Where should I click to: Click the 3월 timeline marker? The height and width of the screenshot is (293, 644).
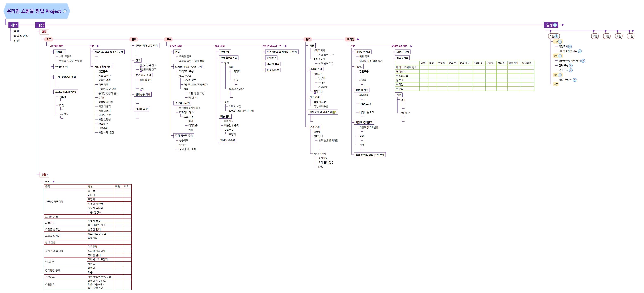[x=607, y=36]
